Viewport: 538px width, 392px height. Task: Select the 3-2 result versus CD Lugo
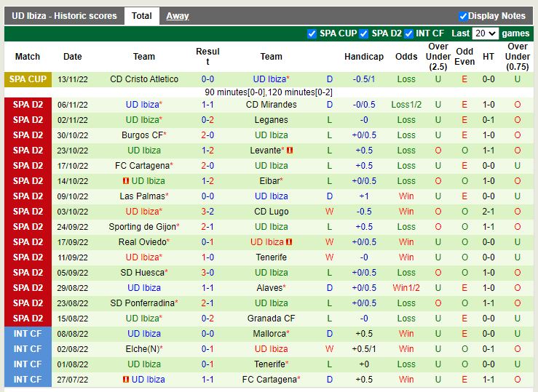(x=207, y=212)
